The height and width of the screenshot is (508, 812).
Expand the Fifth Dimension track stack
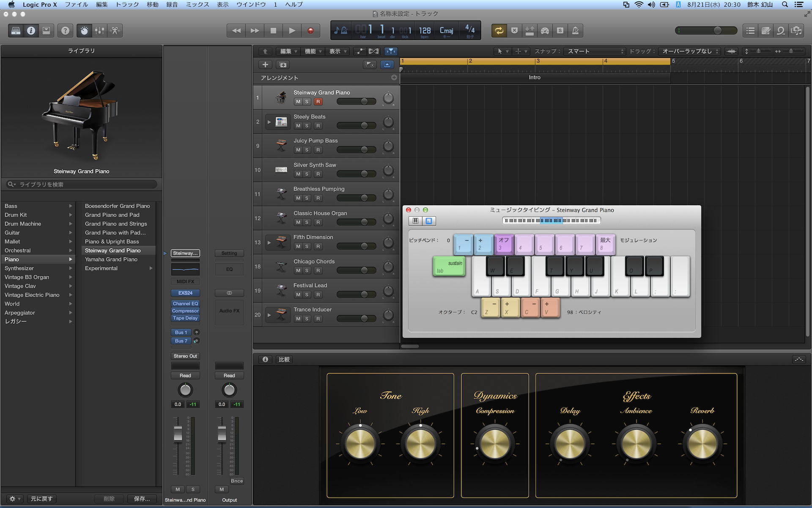(x=269, y=243)
